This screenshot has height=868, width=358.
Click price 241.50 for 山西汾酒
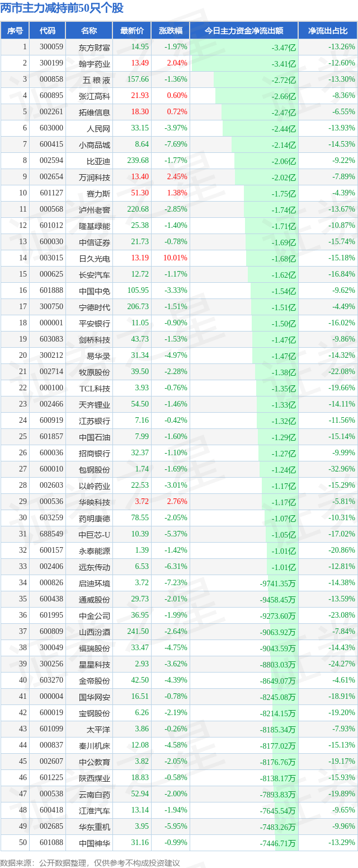[138, 632]
